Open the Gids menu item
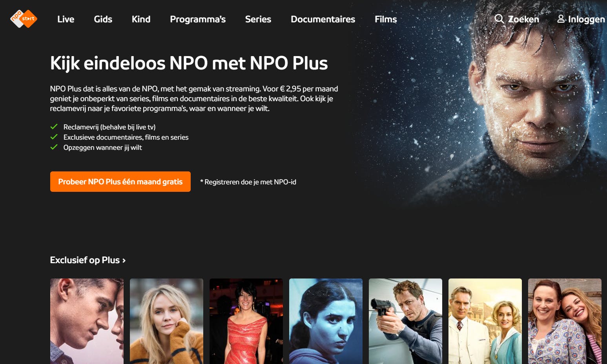The width and height of the screenshot is (607, 364). 103,19
